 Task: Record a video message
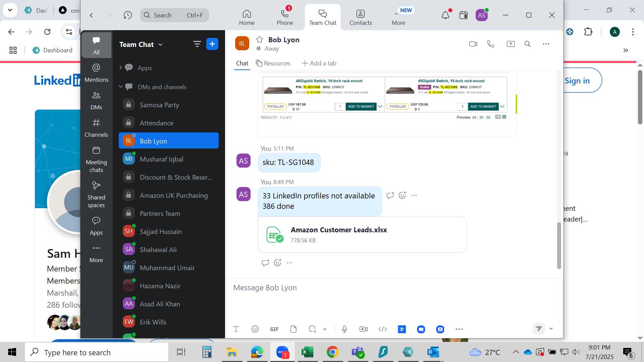coord(363,329)
